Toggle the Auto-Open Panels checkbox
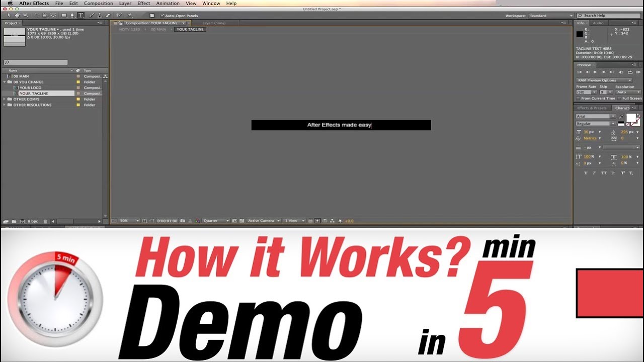Image resolution: width=644 pixels, height=362 pixels. (x=162, y=16)
